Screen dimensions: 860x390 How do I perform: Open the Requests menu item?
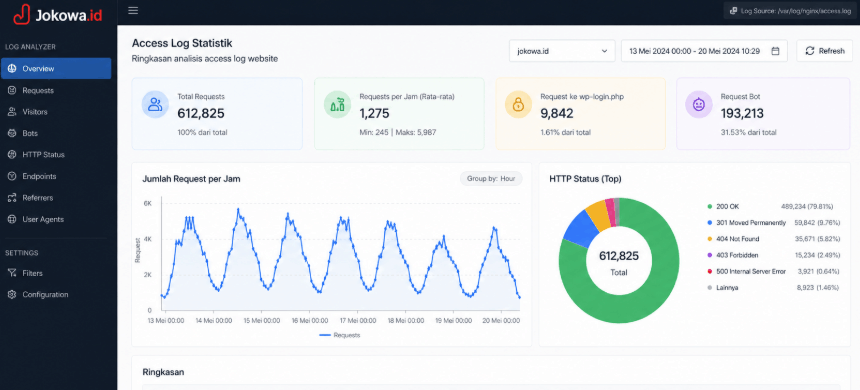tap(56, 91)
